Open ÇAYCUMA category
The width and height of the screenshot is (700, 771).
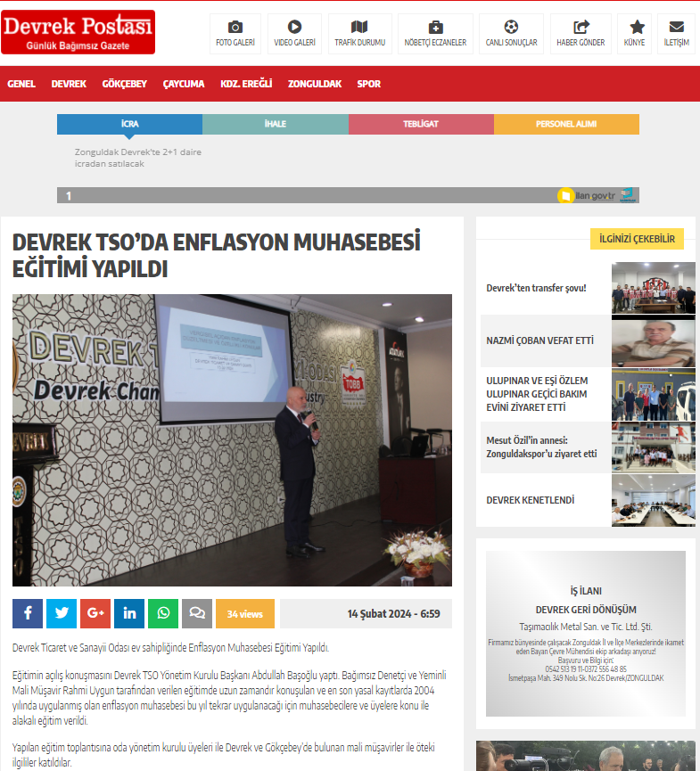click(184, 84)
